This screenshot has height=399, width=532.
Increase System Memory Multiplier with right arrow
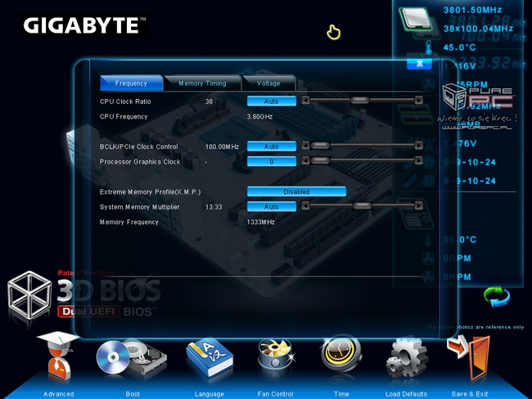pyautogui.click(x=419, y=206)
